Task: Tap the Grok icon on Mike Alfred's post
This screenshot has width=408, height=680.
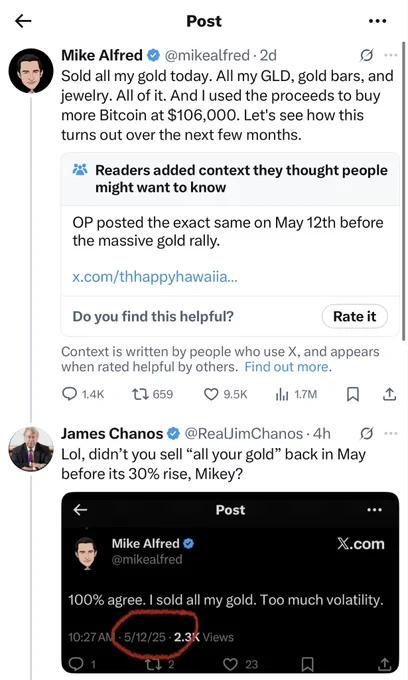Action: [366, 55]
